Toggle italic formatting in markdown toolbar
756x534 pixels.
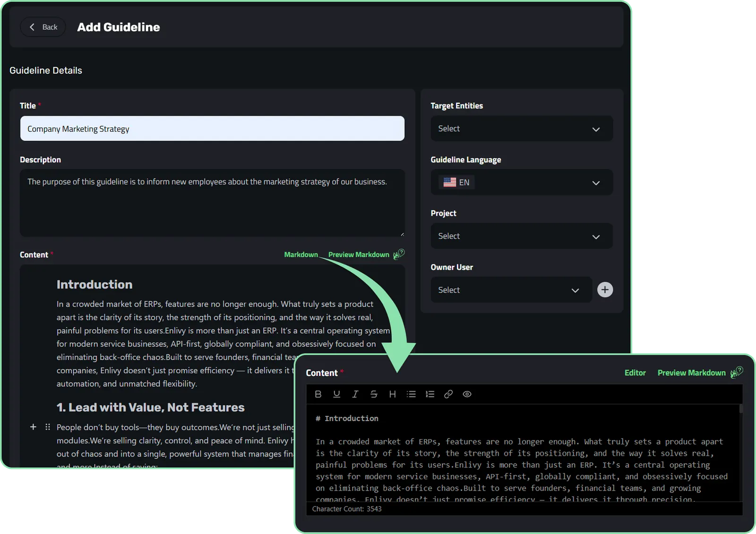(x=355, y=394)
